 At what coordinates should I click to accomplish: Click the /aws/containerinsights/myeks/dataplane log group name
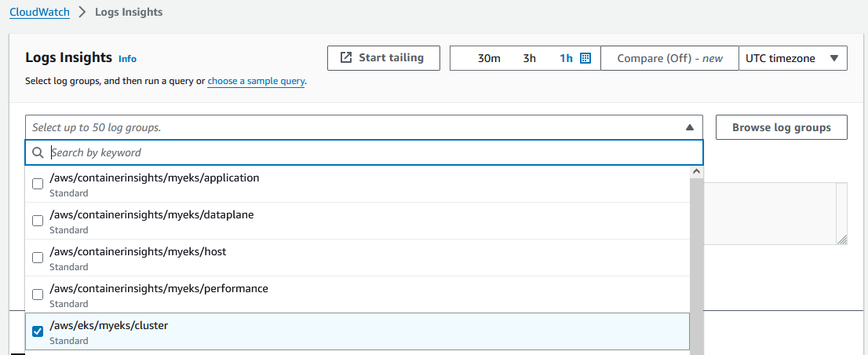[x=151, y=215]
